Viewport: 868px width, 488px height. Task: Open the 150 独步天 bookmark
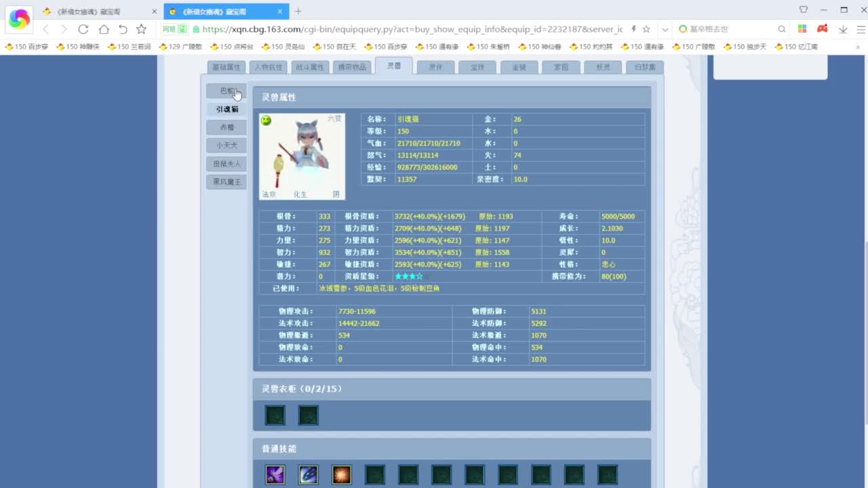pyautogui.click(x=745, y=47)
